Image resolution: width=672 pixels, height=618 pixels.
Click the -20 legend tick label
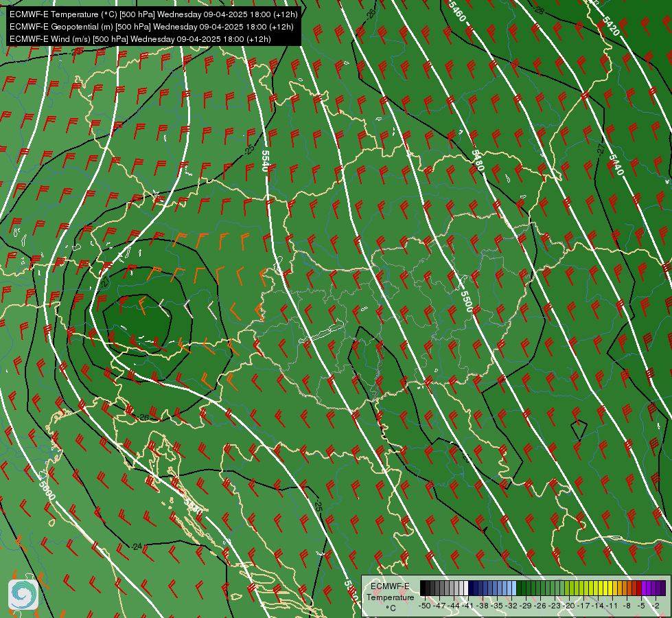[569, 606]
